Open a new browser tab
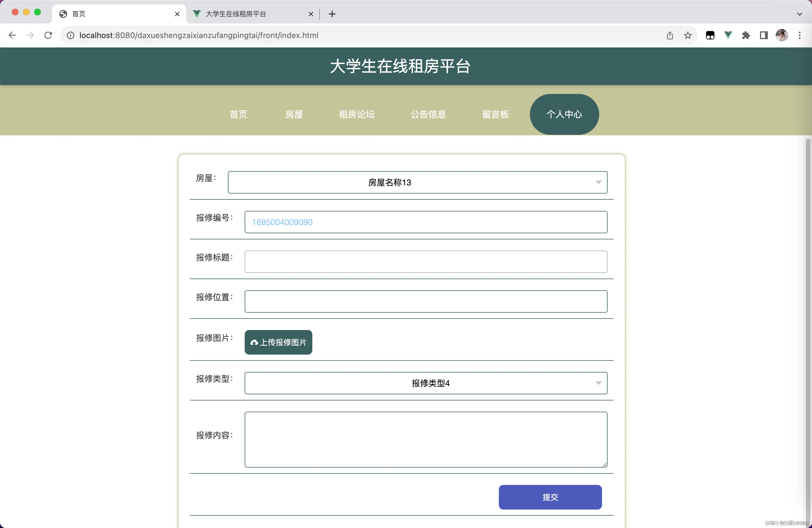812x528 pixels. click(332, 14)
